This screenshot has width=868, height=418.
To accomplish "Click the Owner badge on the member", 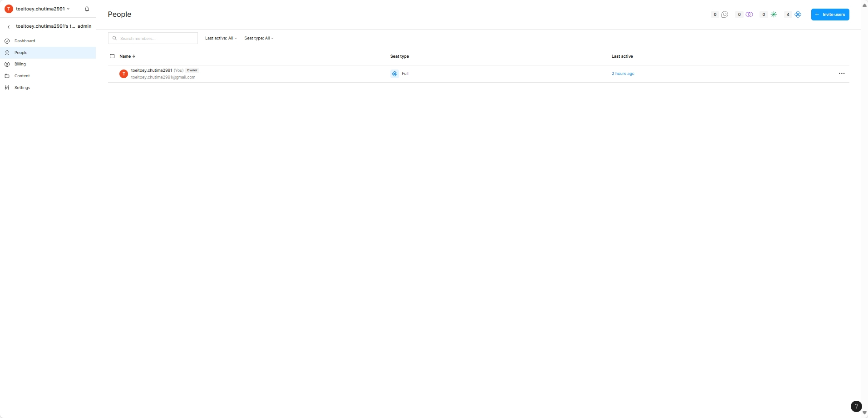I will 192,70.
